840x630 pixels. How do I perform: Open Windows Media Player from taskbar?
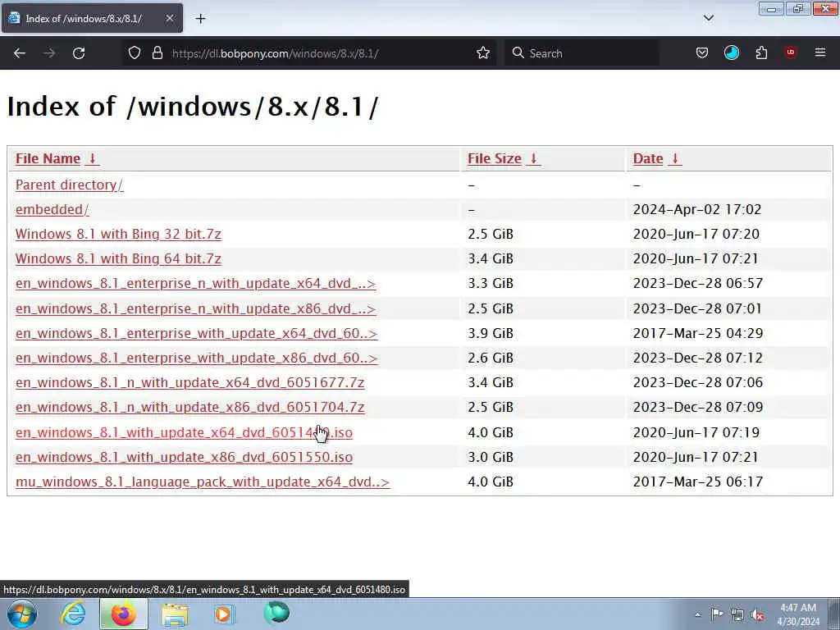(224, 614)
